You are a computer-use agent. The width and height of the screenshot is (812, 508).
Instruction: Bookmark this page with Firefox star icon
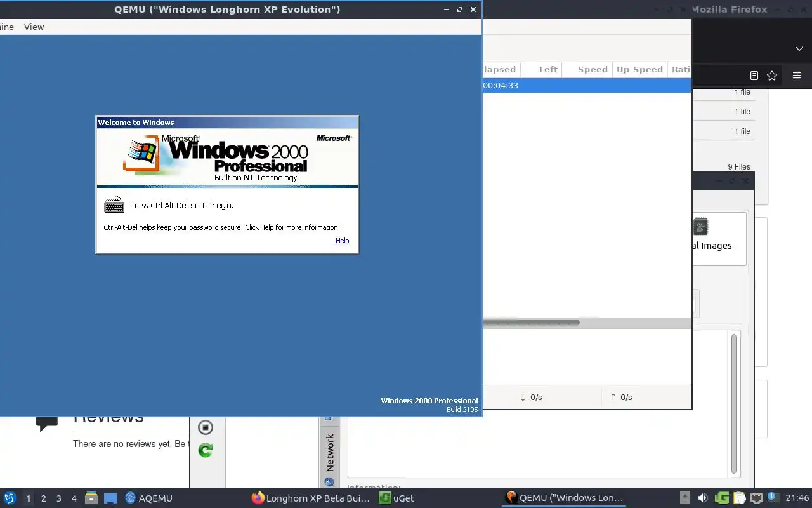click(772, 76)
